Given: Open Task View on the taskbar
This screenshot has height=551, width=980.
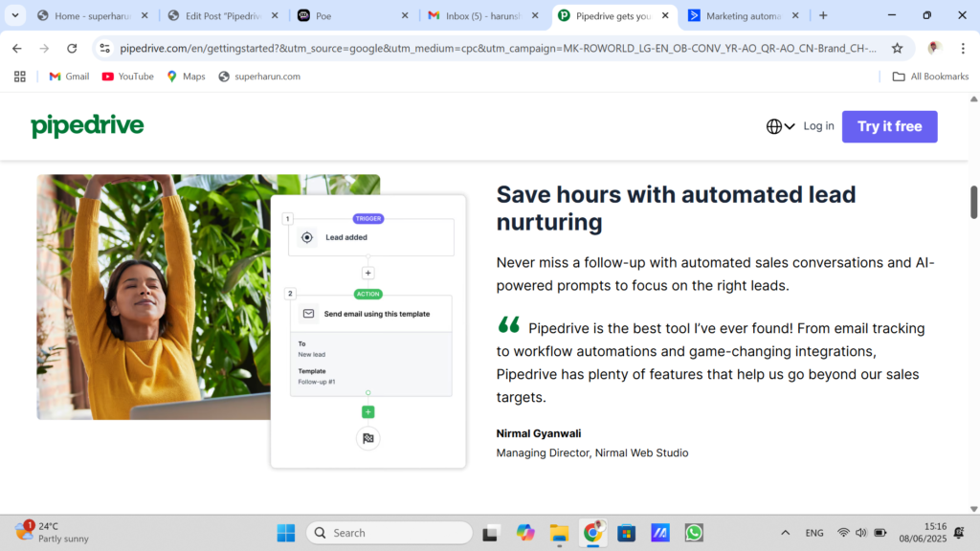Looking at the screenshot, I should [490, 533].
